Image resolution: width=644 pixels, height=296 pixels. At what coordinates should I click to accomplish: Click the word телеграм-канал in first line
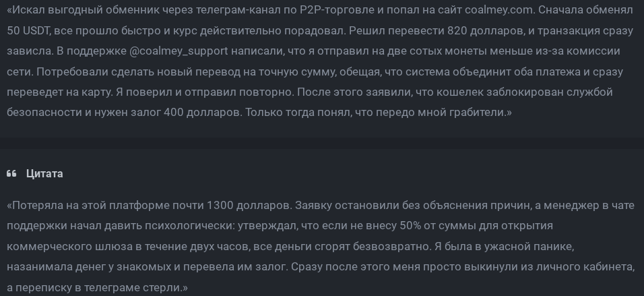coord(238,10)
